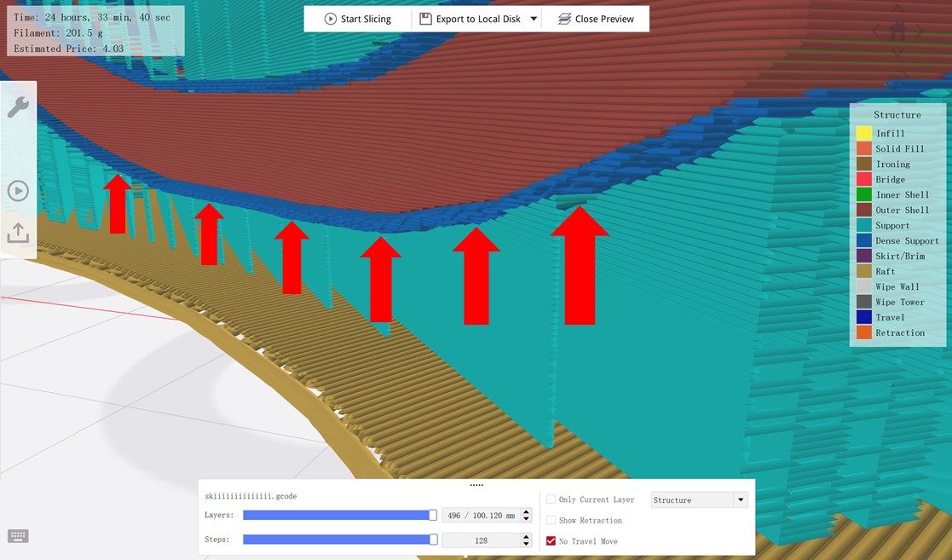
Task: Click the Structure panel title header
Action: click(x=897, y=114)
